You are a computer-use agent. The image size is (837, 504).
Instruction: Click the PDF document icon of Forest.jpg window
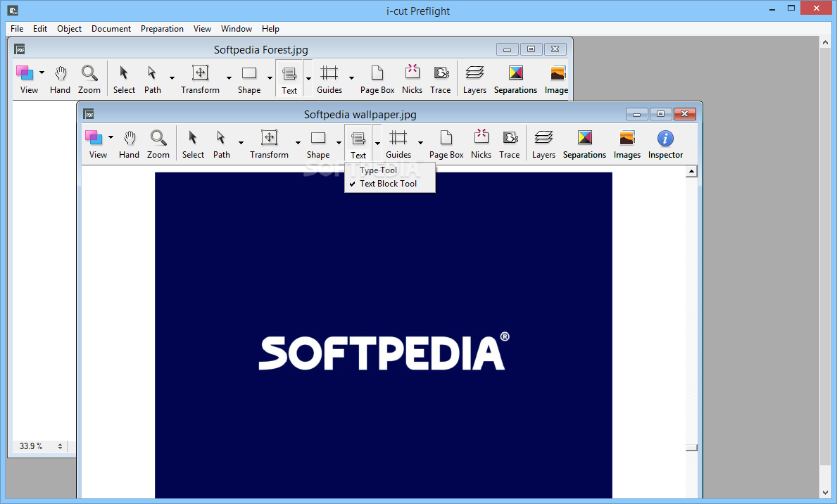tap(20, 50)
